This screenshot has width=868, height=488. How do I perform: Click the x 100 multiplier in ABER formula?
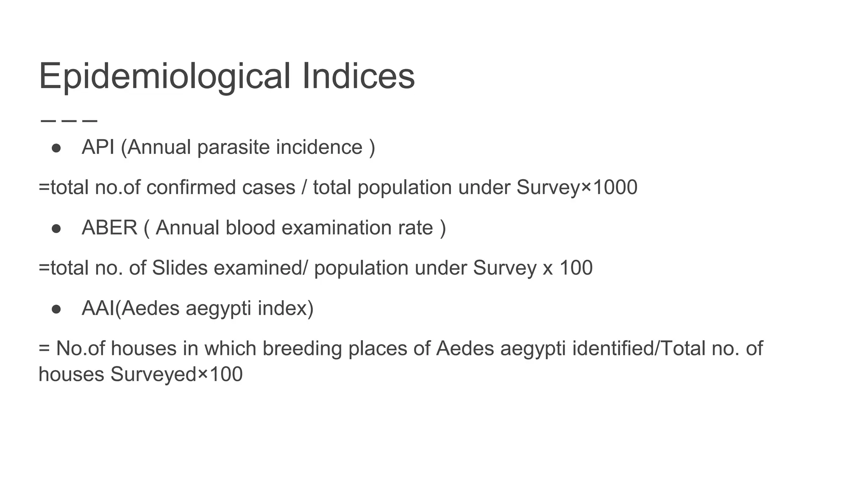568,268
